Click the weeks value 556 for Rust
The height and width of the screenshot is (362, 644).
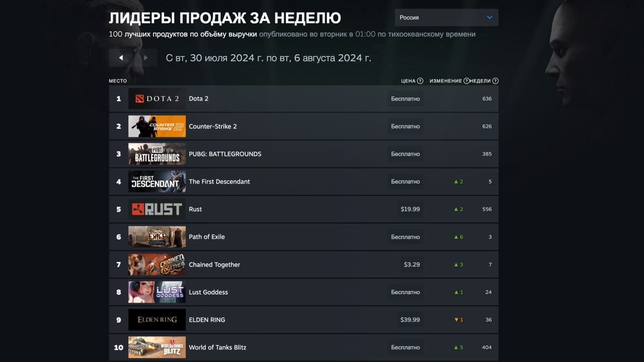coord(487,209)
